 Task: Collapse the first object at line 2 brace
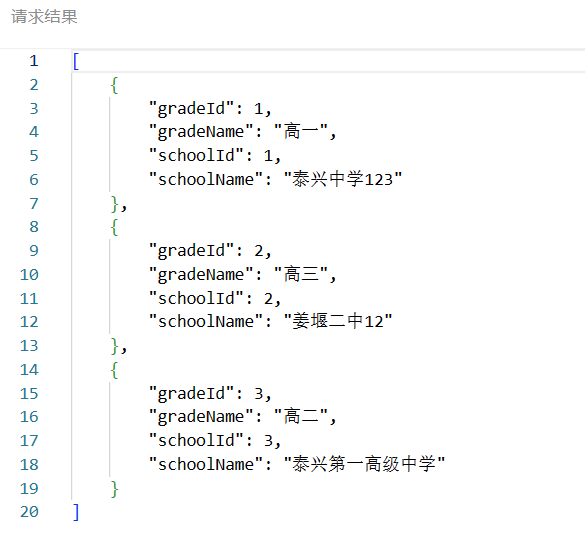pyautogui.click(x=114, y=85)
